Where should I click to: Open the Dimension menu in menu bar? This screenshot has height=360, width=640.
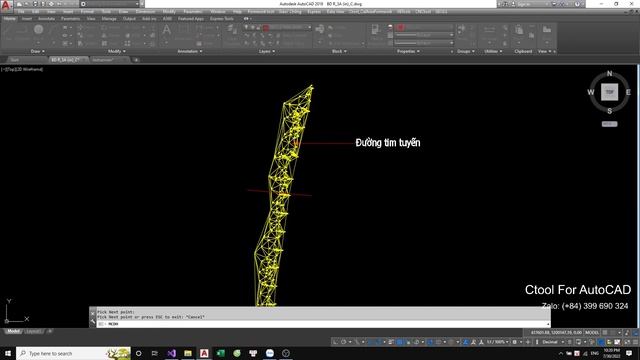145,11
